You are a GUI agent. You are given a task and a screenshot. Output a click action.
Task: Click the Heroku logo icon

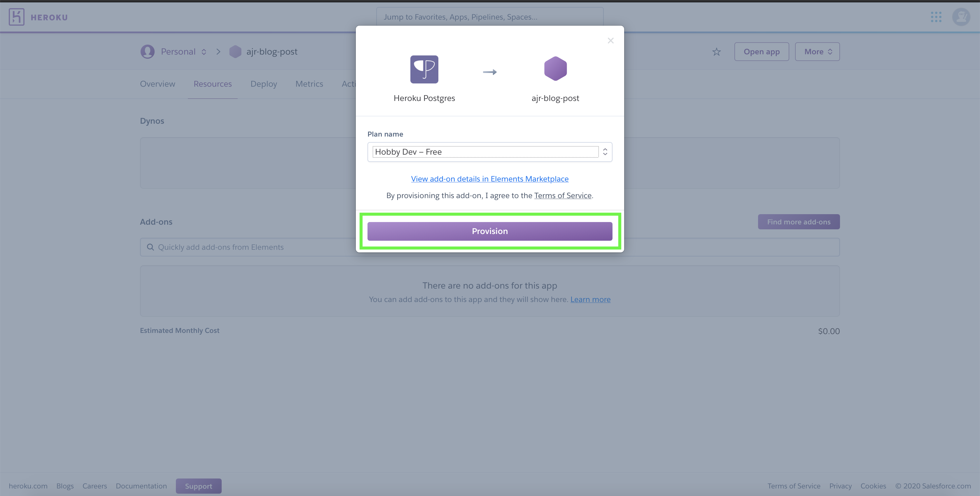pyautogui.click(x=16, y=17)
